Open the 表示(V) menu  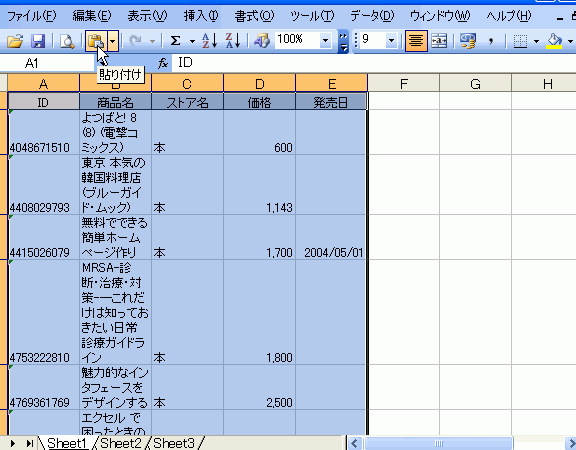pos(147,16)
